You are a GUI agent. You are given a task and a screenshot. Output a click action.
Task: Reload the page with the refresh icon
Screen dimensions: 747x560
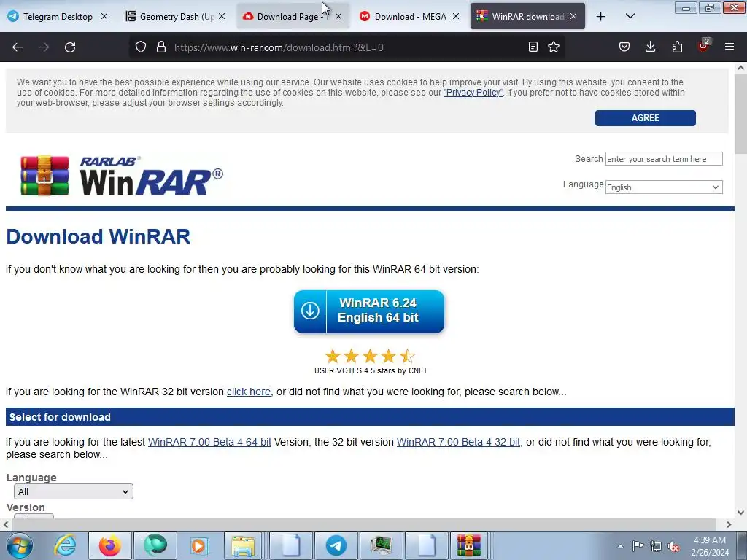pyautogui.click(x=70, y=47)
